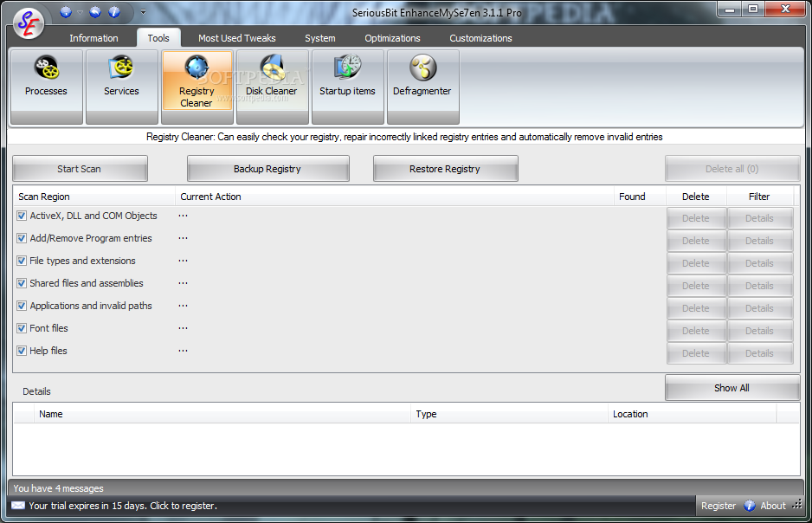Disable the Font files scan region
812x523 pixels.
tap(22, 328)
